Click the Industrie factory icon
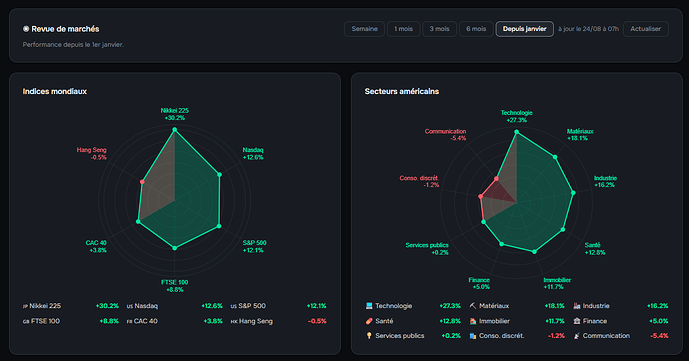 tap(577, 306)
